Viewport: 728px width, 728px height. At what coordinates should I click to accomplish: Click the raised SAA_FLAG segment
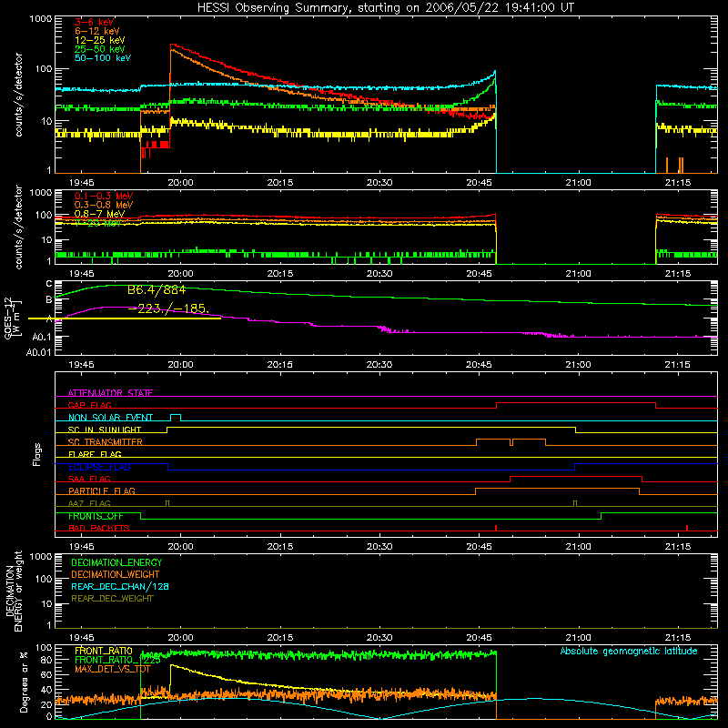tap(576, 477)
